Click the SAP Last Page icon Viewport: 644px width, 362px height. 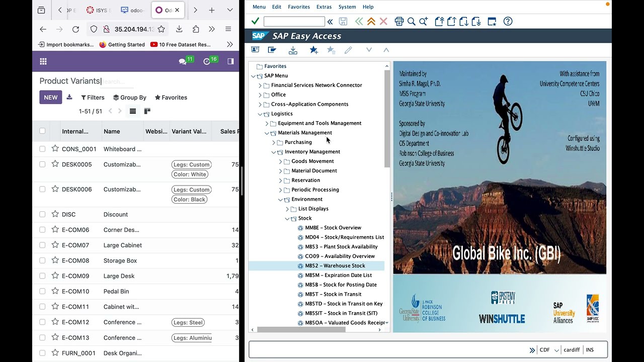point(476,21)
